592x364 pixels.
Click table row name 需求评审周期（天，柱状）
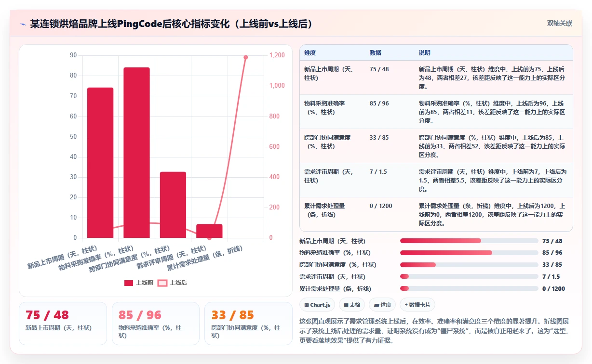click(329, 176)
